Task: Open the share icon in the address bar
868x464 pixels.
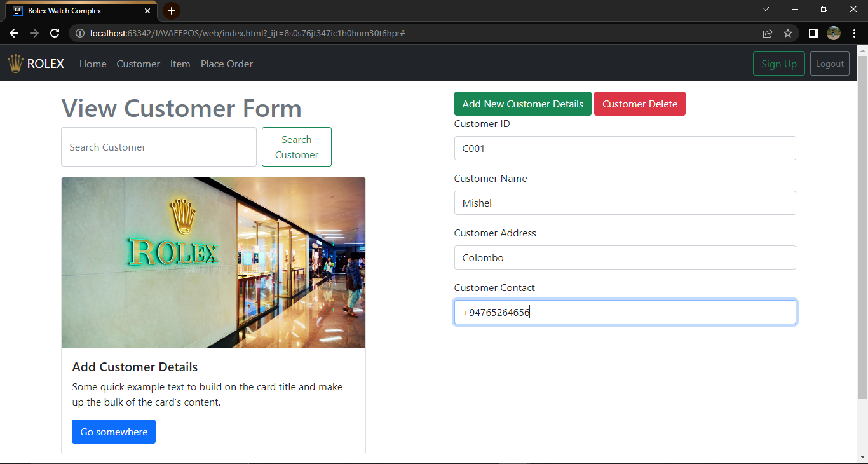Action: coord(768,33)
